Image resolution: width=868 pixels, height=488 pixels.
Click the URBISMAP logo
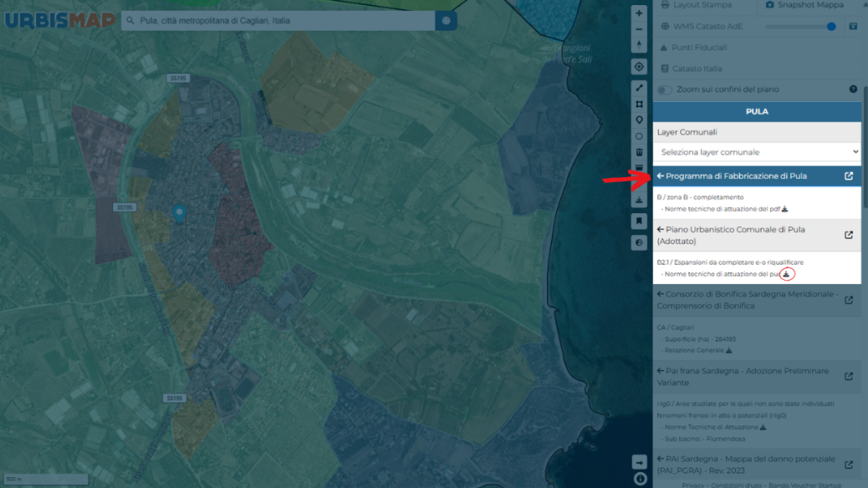60,21
